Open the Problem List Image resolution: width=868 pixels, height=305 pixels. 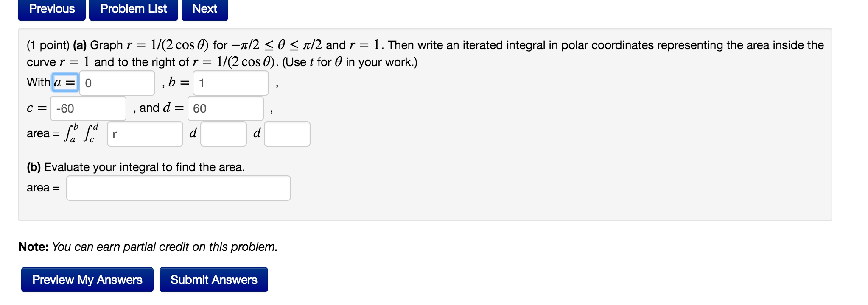[133, 8]
